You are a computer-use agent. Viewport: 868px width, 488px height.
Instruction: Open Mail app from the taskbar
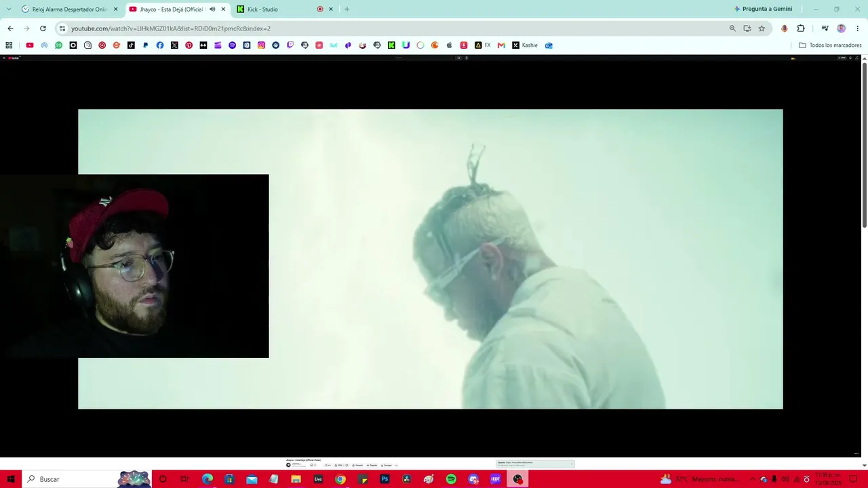252,479
